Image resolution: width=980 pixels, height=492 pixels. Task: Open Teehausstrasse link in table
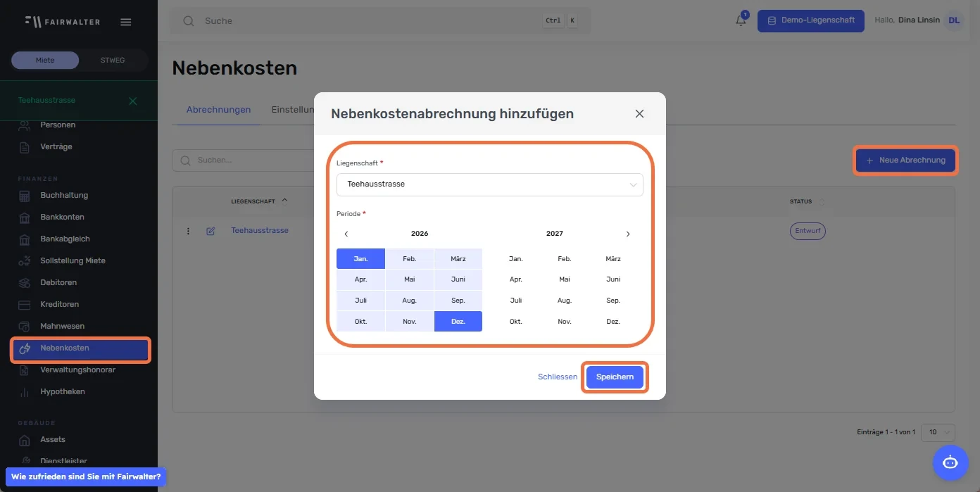[x=260, y=231]
